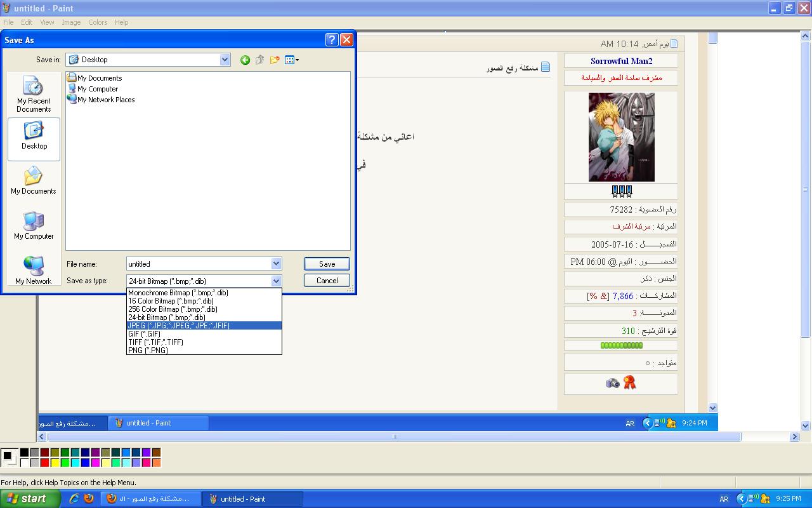This screenshot has width=812, height=508.
Task: Click the Back arrow icon in Save As
Action: pyautogui.click(x=245, y=60)
